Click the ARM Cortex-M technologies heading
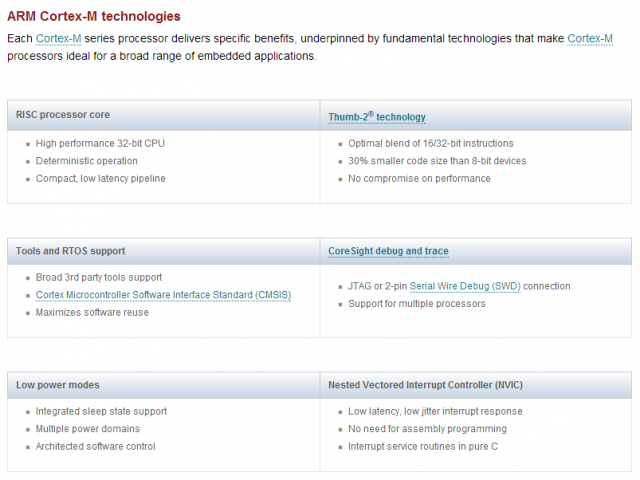 (93, 16)
